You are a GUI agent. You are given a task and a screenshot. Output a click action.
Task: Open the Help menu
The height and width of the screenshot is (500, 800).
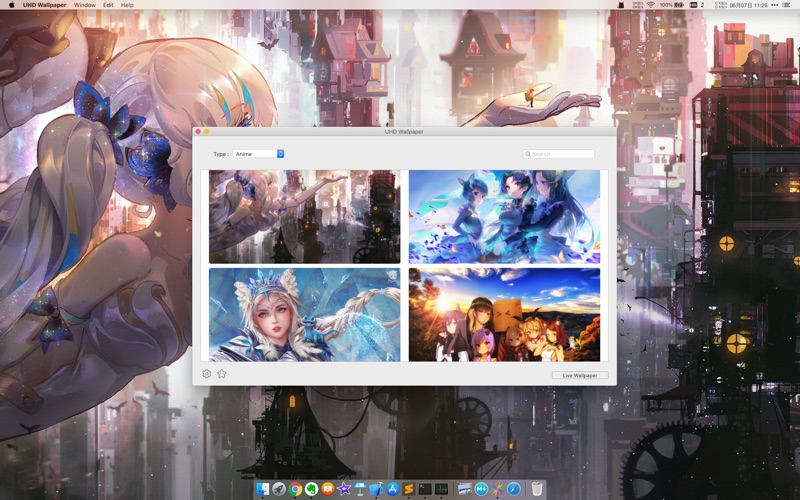[127, 5]
